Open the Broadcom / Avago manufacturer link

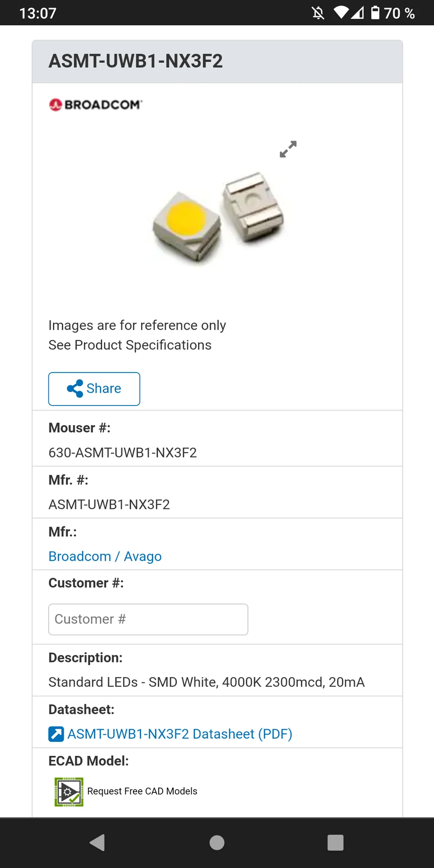click(x=105, y=556)
